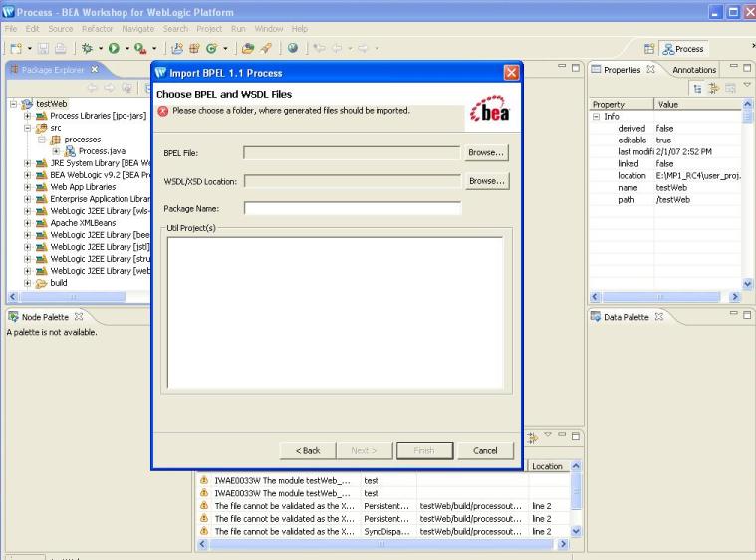Close the Node Palette view

click(79, 317)
